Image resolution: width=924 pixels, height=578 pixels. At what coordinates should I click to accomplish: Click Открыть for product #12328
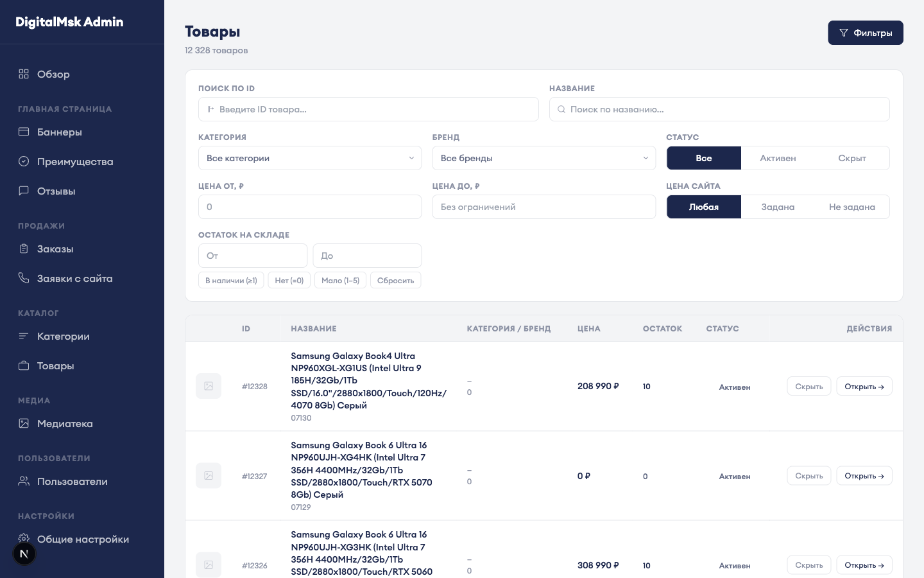click(x=864, y=386)
